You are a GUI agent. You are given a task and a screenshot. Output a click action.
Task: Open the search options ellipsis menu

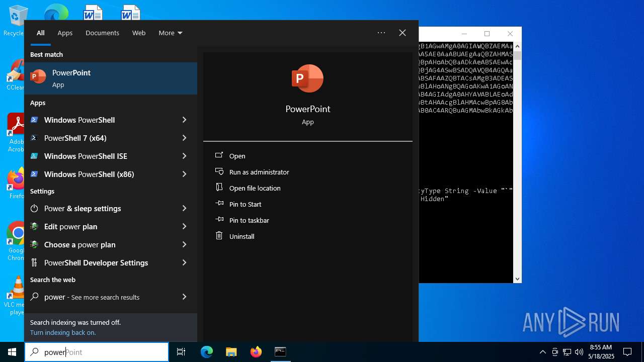coord(381,33)
